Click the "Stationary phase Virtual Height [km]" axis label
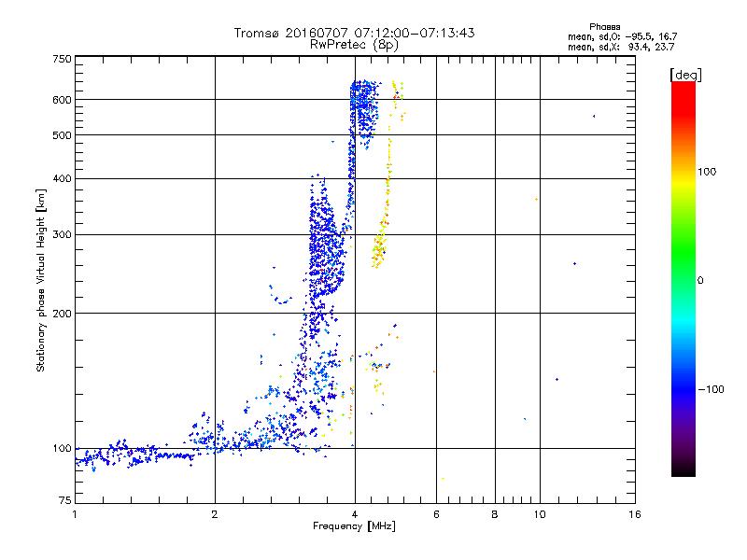Viewport: 747px width, 560px height. tap(41, 281)
